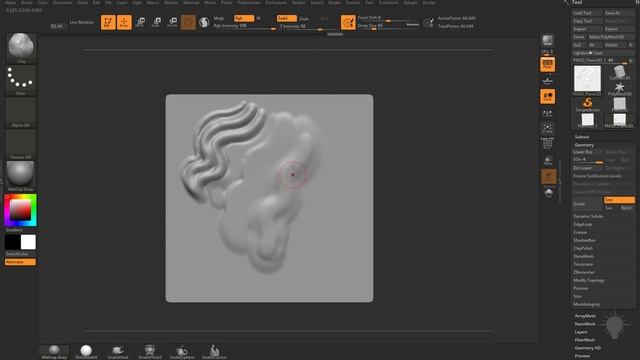Select the SnakeCactus brush at bottom shelf
This screenshot has width=640, height=360.
[214, 351]
